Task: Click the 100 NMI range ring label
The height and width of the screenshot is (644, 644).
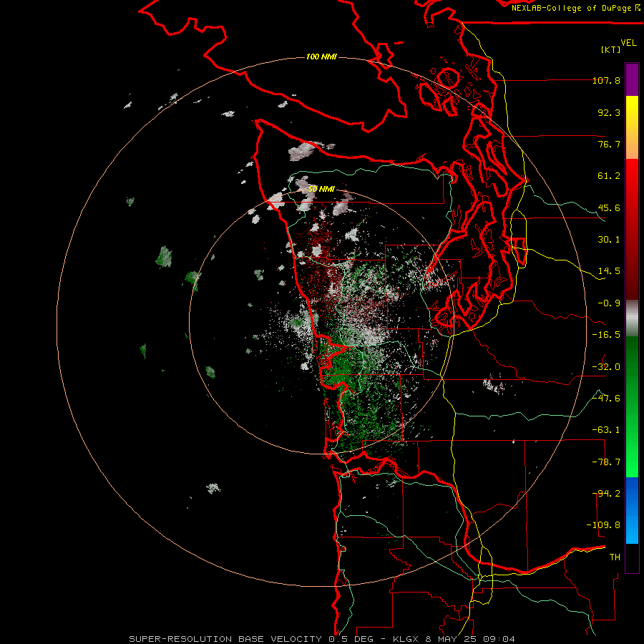Action: 321,57
